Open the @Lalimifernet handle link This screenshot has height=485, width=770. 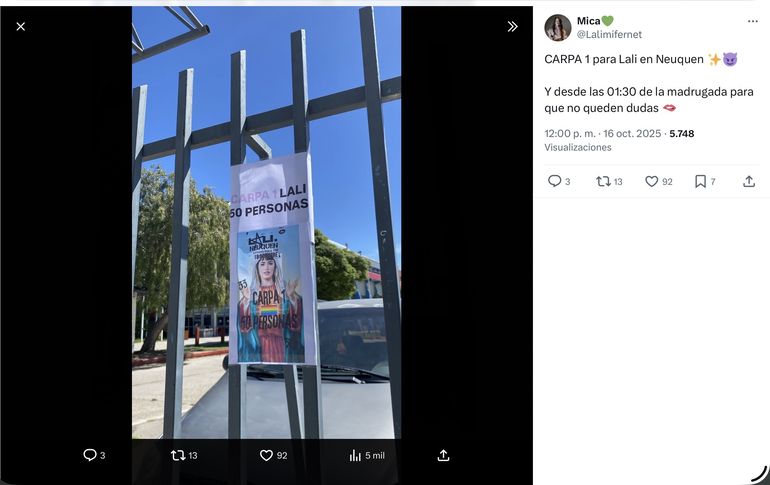pos(608,34)
